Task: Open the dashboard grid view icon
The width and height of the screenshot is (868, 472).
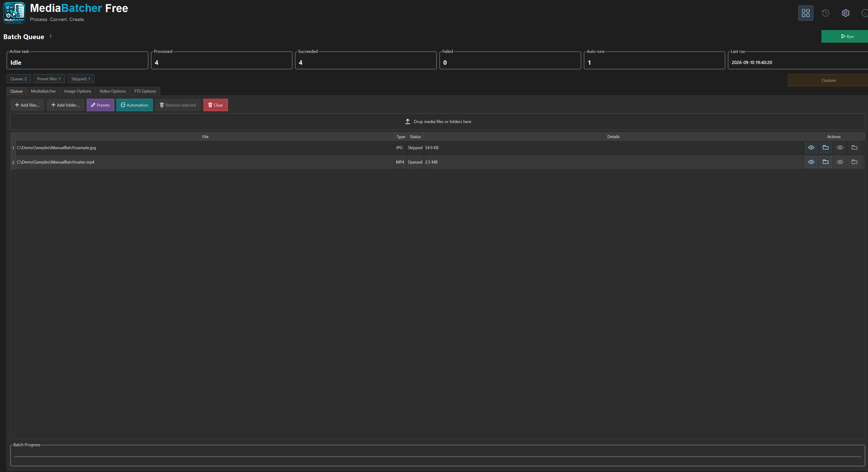Action: (x=805, y=13)
